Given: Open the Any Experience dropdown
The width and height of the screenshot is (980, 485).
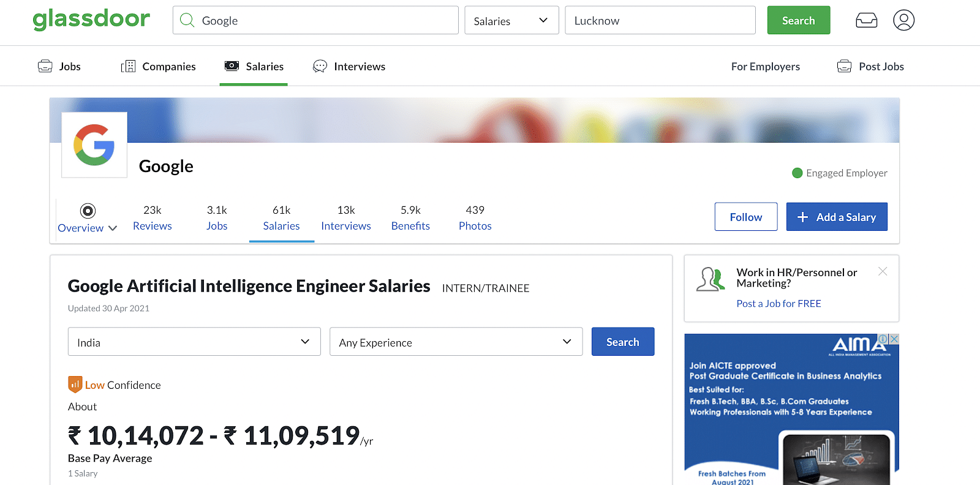Looking at the screenshot, I should pyautogui.click(x=456, y=342).
